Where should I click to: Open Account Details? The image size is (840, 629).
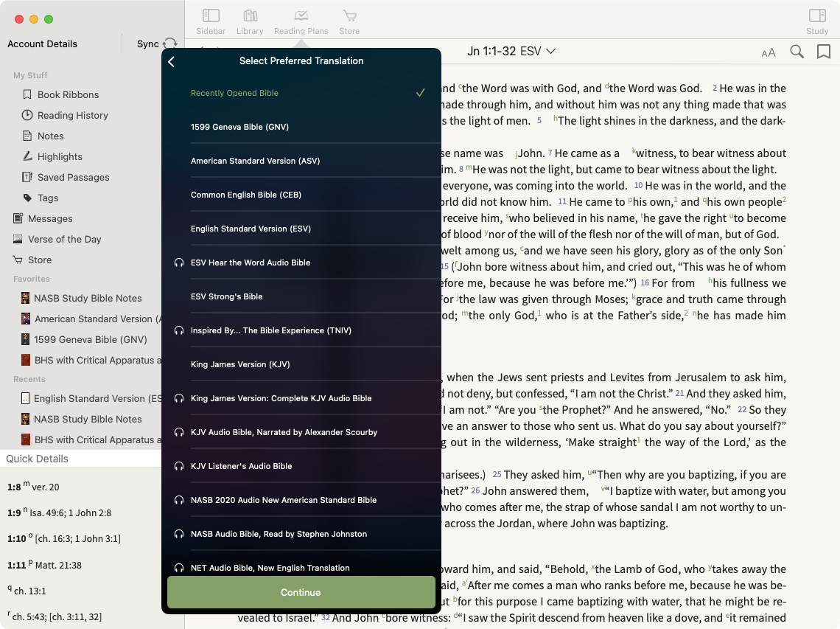tap(42, 44)
